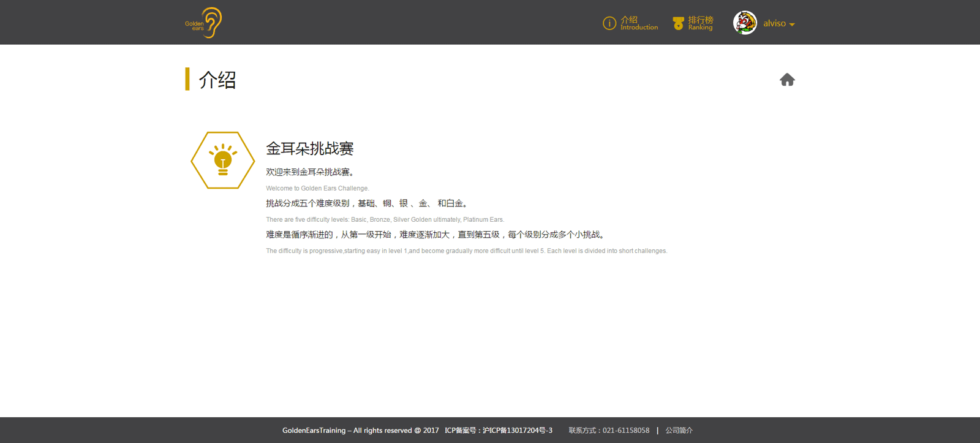980x443 pixels.
Task: Click the 'five difficulty levels' English sentence
Action: pyautogui.click(x=385, y=219)
